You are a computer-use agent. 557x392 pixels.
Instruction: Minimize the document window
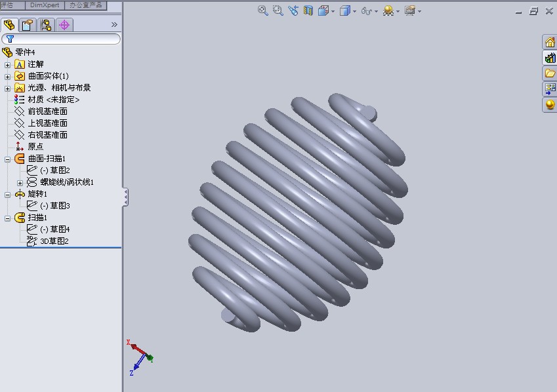519,12
